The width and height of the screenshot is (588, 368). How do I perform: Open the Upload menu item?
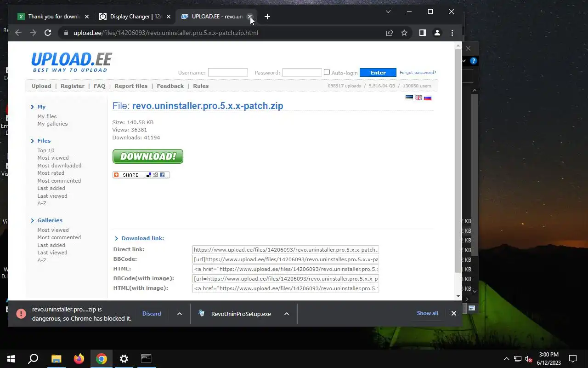41,86
